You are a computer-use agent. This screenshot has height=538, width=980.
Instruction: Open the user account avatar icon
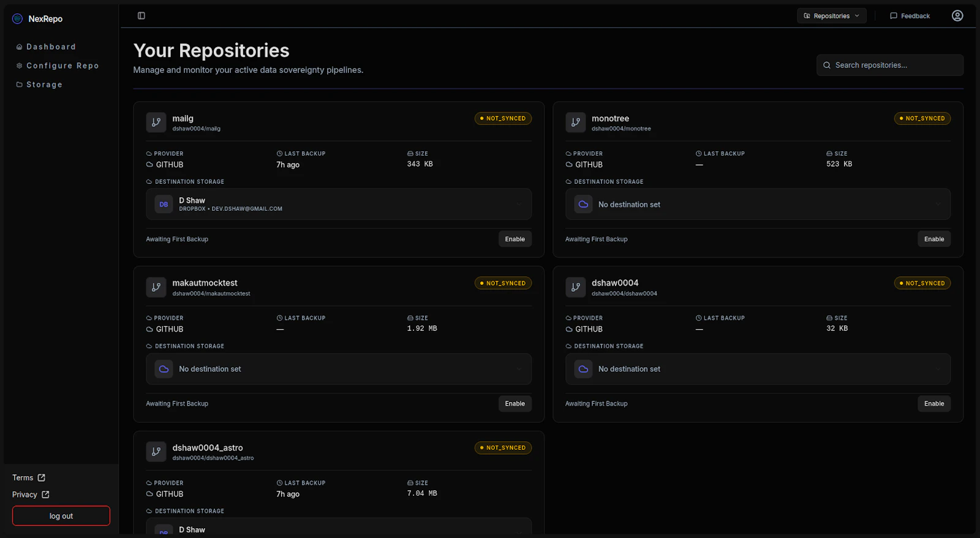[957, 16]
